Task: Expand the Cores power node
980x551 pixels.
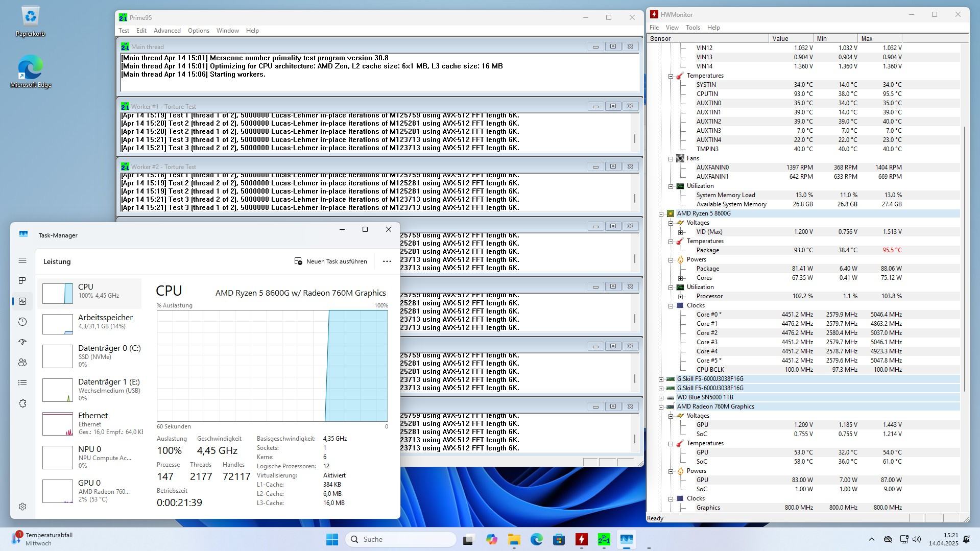Action: [680, 278]
